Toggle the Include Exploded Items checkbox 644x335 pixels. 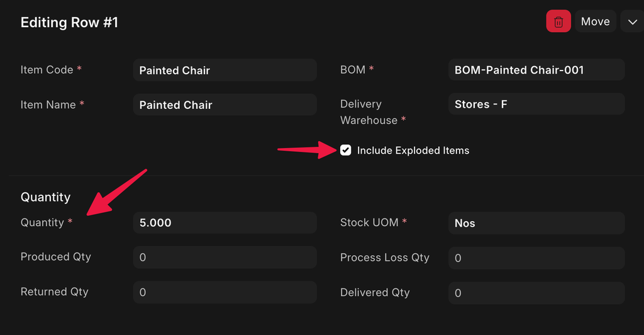pos(345,150)
